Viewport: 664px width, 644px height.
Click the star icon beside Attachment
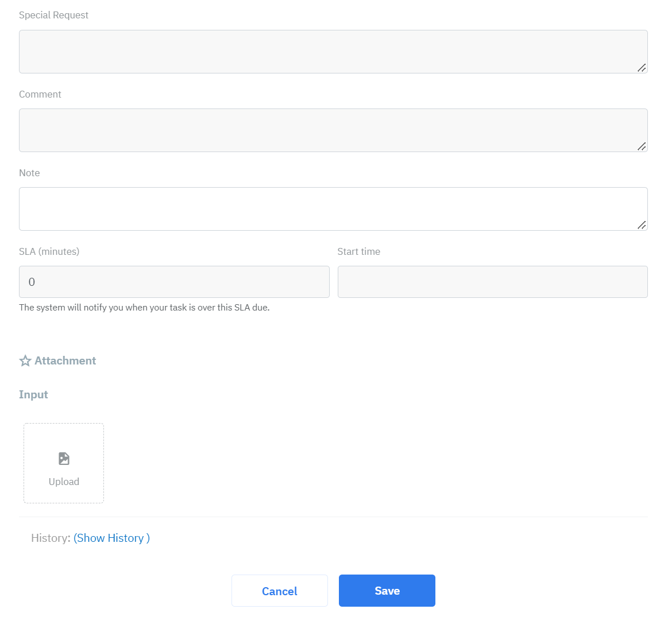[25, 360]
